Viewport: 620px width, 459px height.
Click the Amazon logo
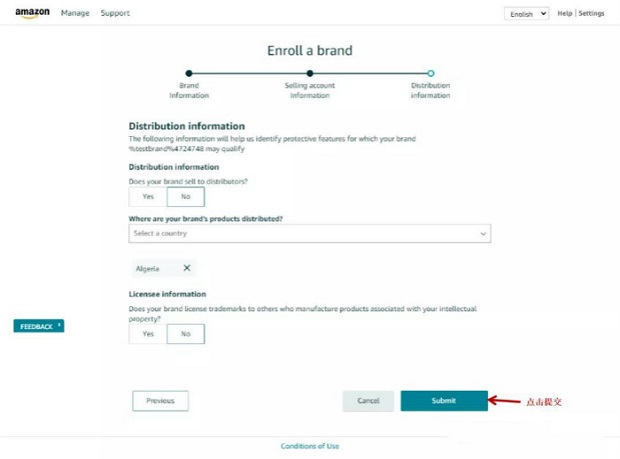click(32, 13)
